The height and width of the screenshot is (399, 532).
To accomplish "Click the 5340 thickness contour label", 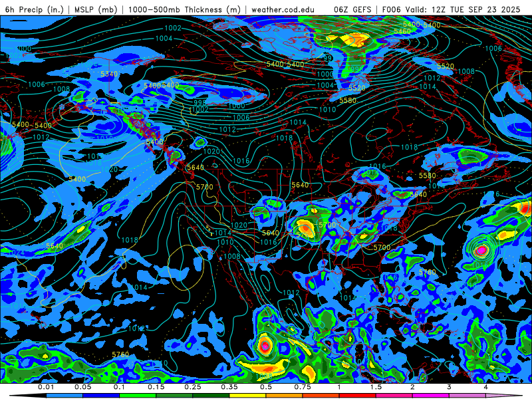I will tap(109, 74).
